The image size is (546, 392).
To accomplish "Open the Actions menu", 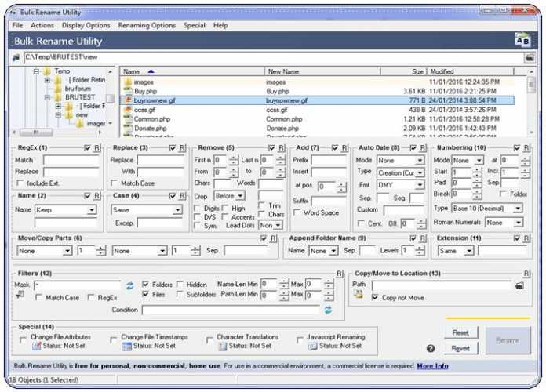I will coord(42,25).
